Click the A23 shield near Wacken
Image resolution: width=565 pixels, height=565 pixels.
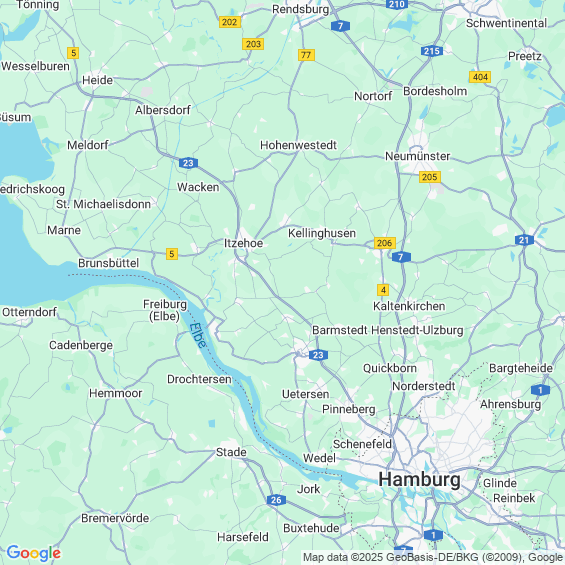188,163
